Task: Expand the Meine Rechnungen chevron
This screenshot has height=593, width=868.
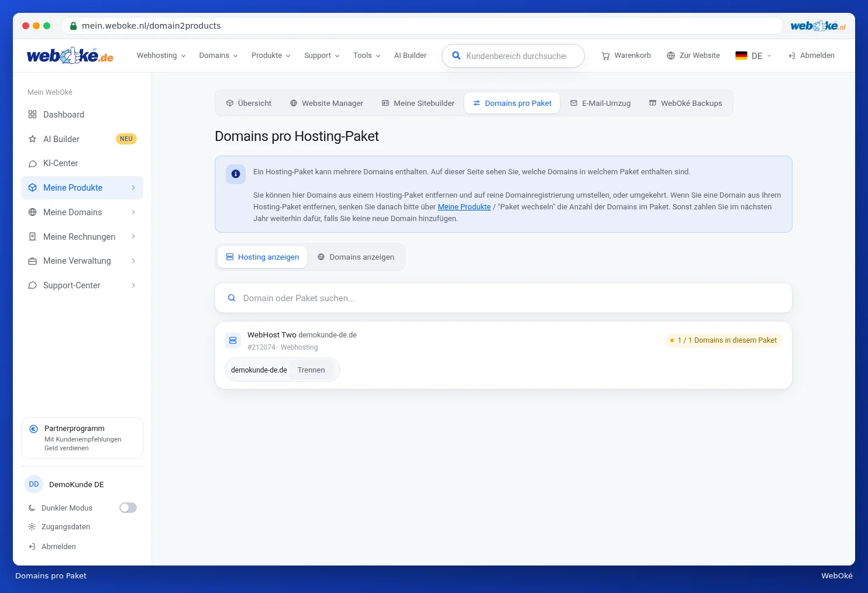Action: click(133, 236)
